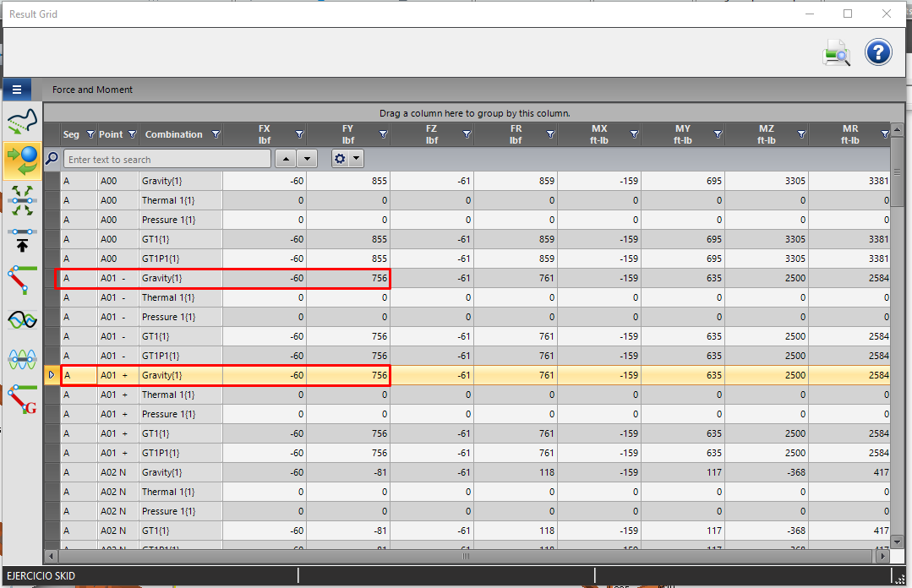Open the Combination column filter

tap(216, 134)
